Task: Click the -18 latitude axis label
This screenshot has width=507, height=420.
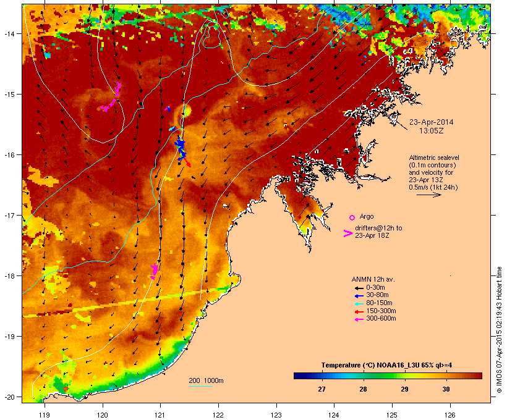Action: pos(9,276)
